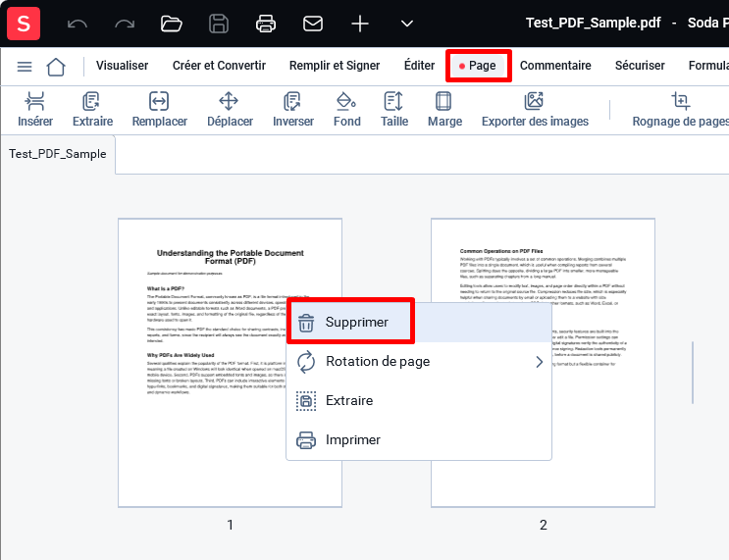Open the Éditer tab
The height and width of the screenshot is (560, 729).
[x=419, y=65]
